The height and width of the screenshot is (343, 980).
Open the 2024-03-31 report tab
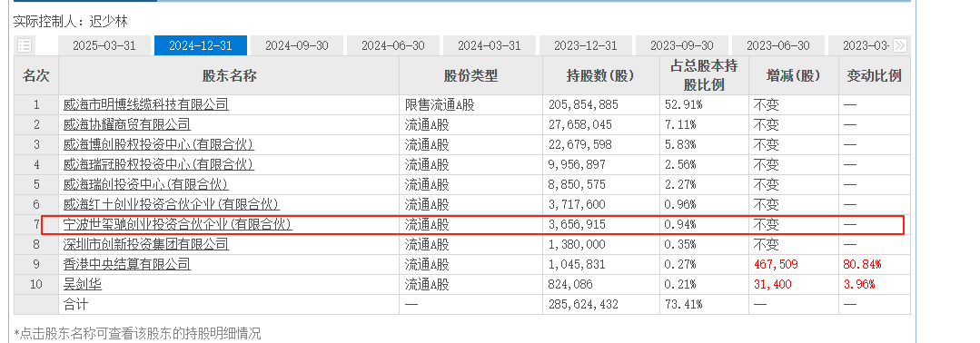[x=490, y=45]
